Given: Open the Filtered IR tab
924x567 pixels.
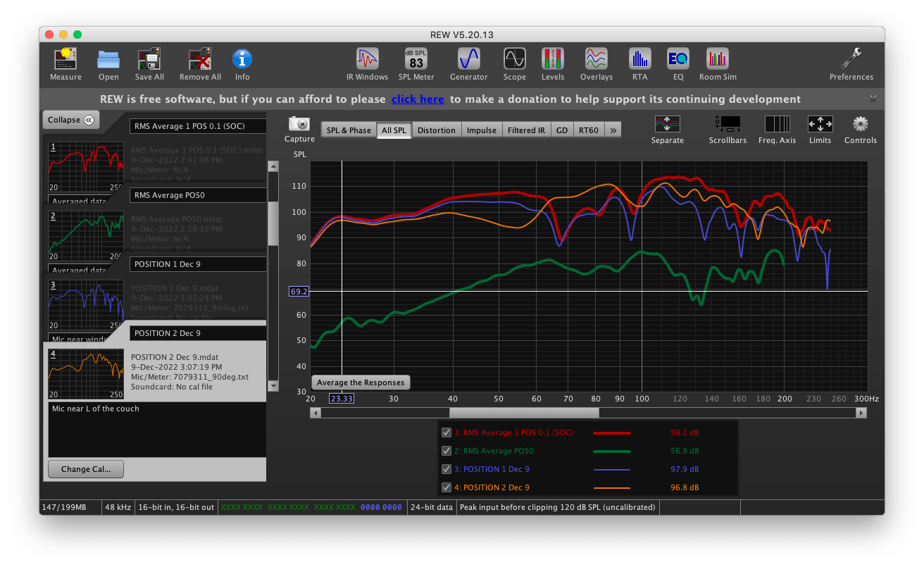Looking at the screenshot, I should point(526,130).
